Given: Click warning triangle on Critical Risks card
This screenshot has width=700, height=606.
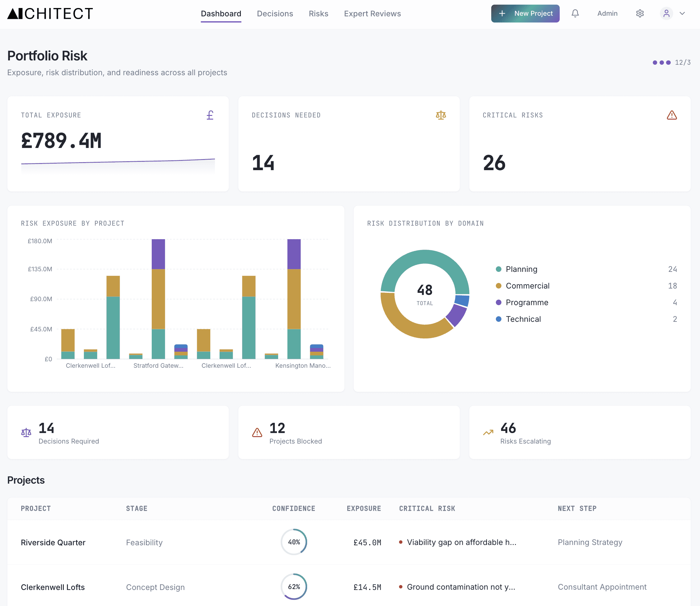Looking at the screenshot, I should pos(672,115).
